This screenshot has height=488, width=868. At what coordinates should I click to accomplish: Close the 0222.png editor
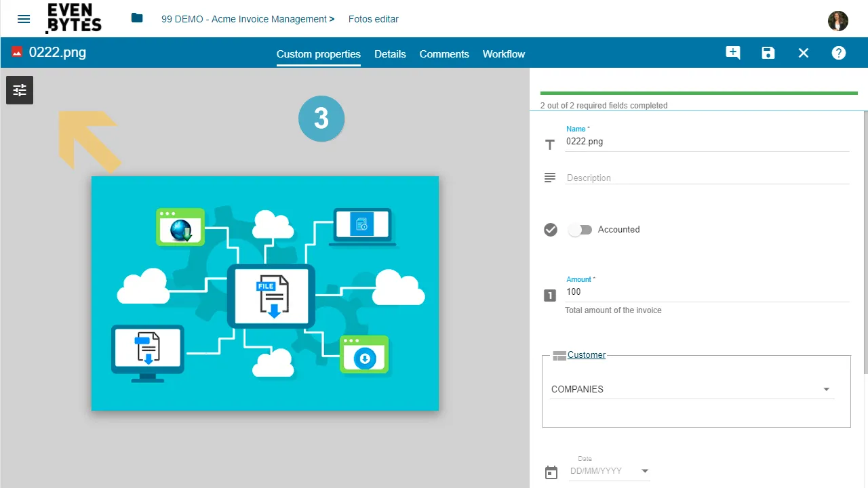[x=804, y=53]
